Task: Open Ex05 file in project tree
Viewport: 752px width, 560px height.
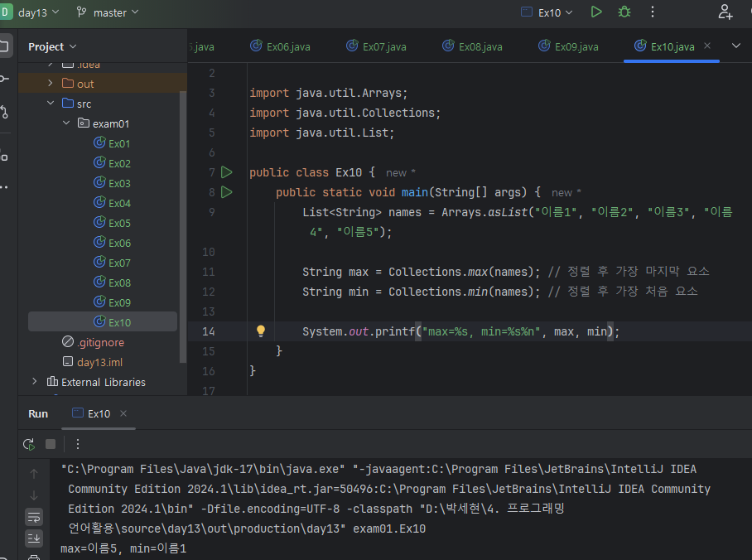Action: [119, 223]
